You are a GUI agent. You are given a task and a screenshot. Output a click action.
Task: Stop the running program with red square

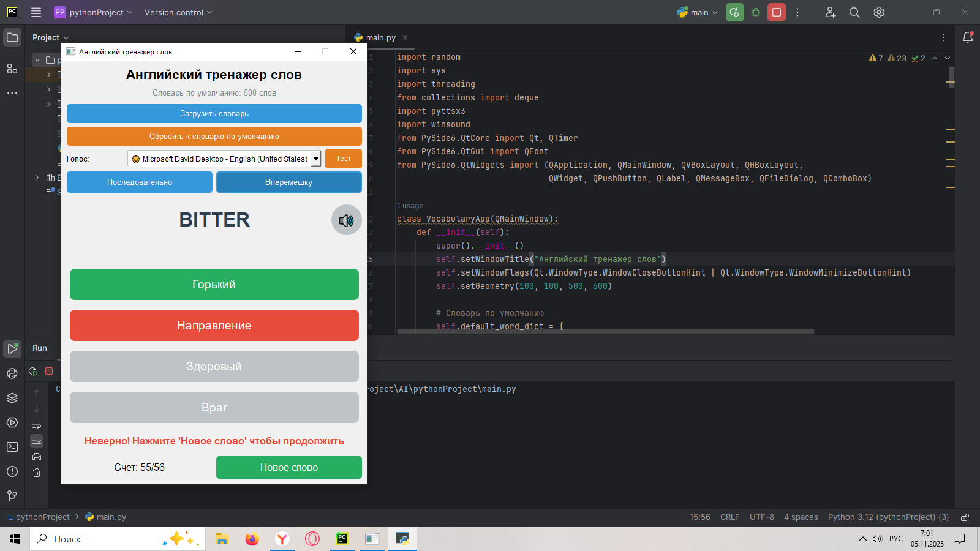click(777, 12)
